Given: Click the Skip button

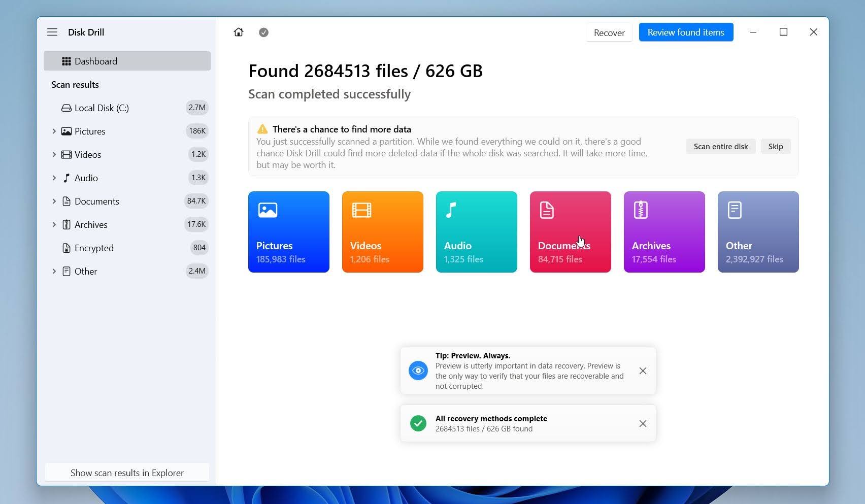Looking at the screenshot, I should coord(776,147).
